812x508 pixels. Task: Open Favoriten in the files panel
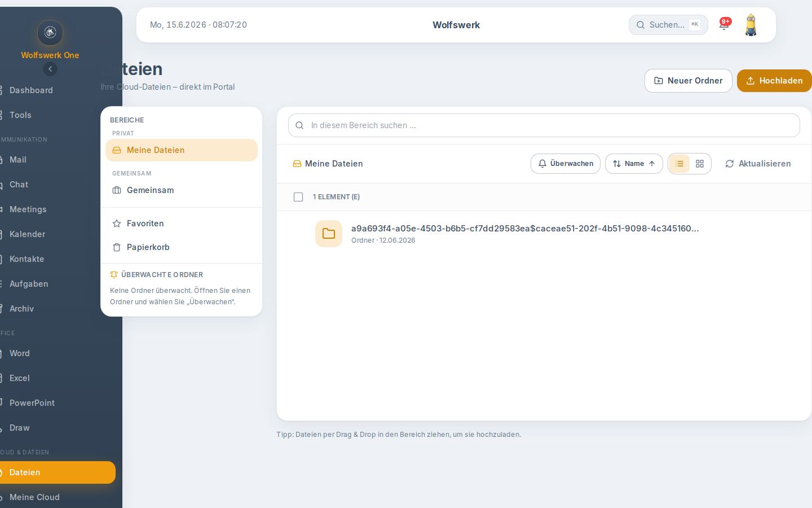click(182, 224)
